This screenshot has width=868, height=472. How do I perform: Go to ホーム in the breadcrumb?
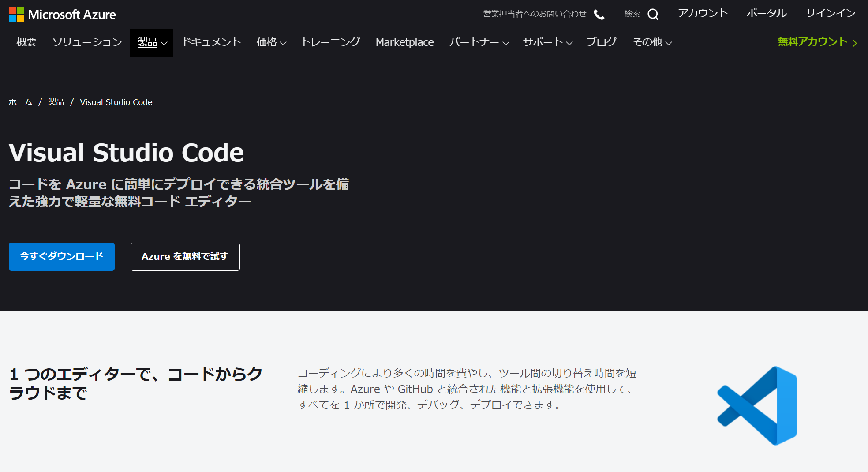pos(20,102)
